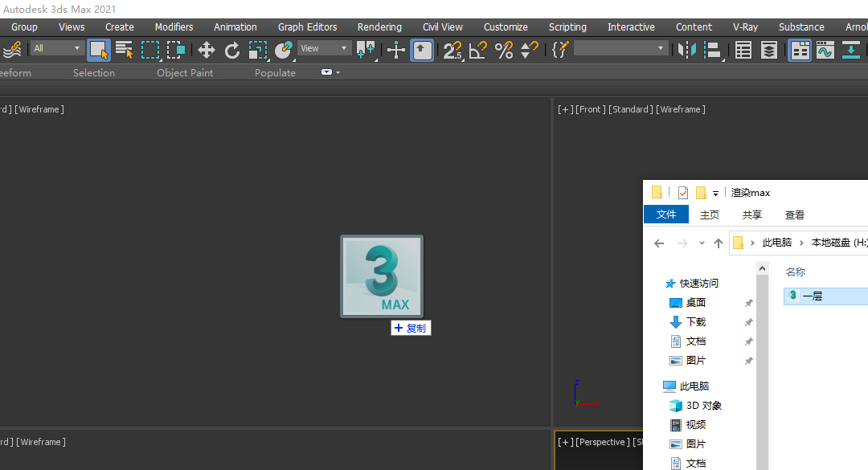The width and height of the screenshot is (868, 470).
Task: Toggle Percent Snap
Action: coord(504,50)
